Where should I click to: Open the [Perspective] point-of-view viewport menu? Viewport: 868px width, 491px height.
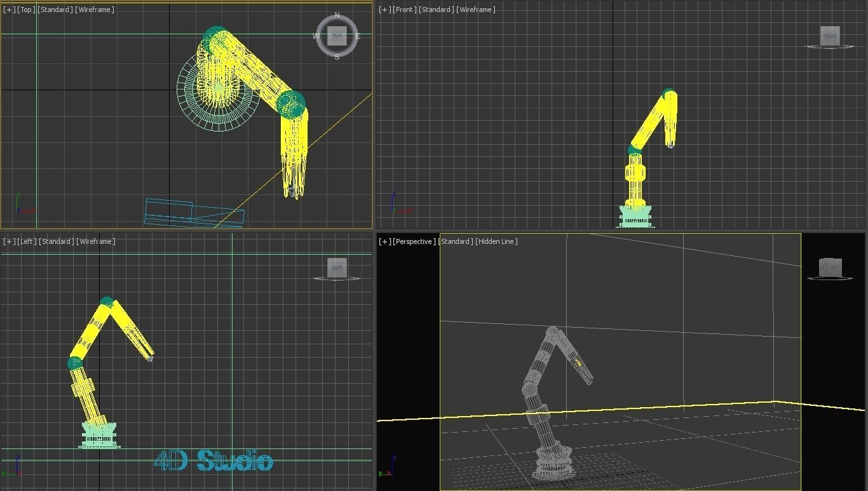click(x=414, y=241)
